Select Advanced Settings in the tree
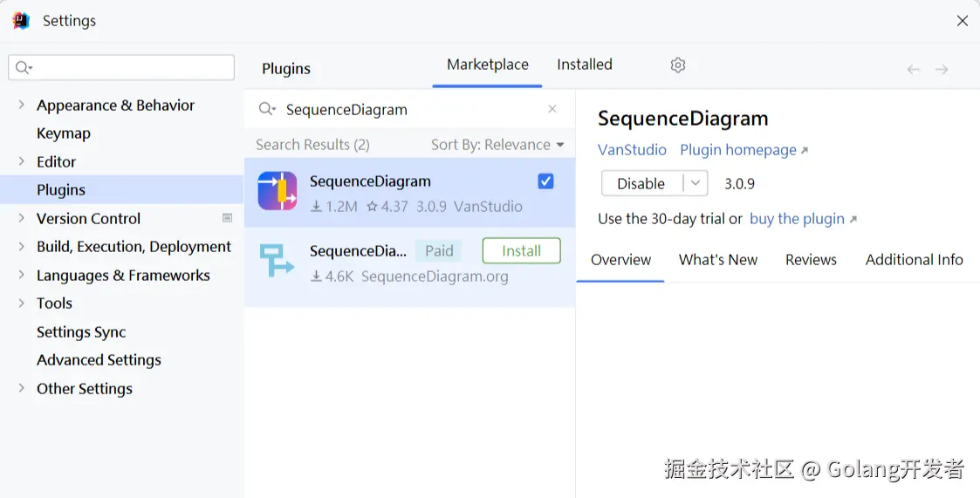980x498 pixels. pos(99,360)
